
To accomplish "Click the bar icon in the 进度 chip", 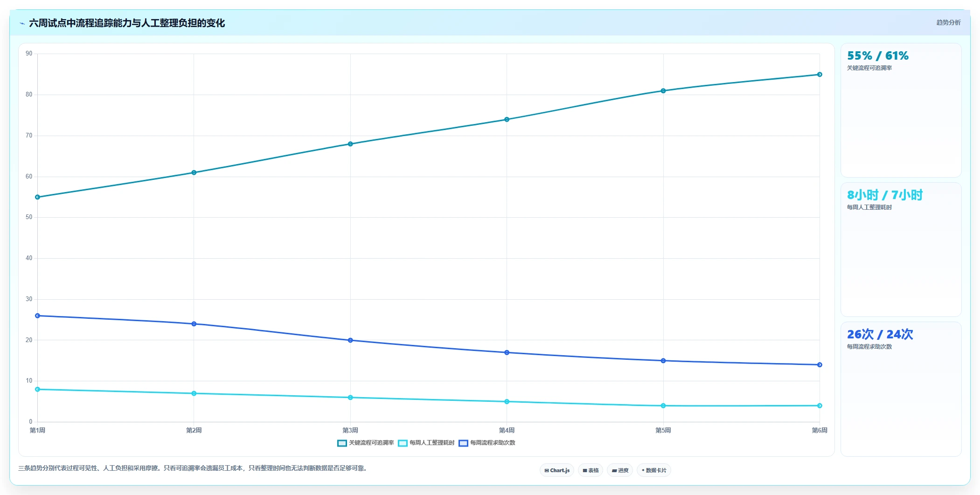I will pos(614,471).
